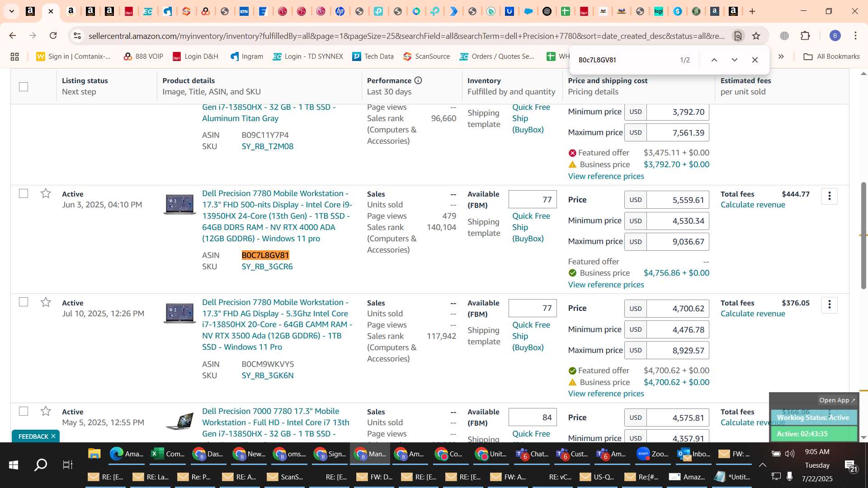The image size is (868, 488).
Task: Open the Chrome three-dot menu
Action: coord(855,36)
